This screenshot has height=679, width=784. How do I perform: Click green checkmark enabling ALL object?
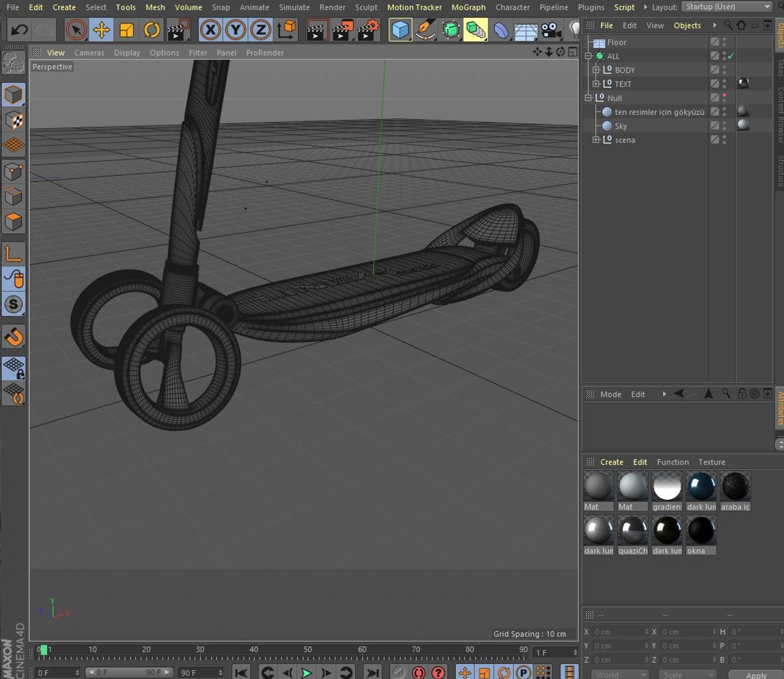pyautogui.click(x=731, y=56)
